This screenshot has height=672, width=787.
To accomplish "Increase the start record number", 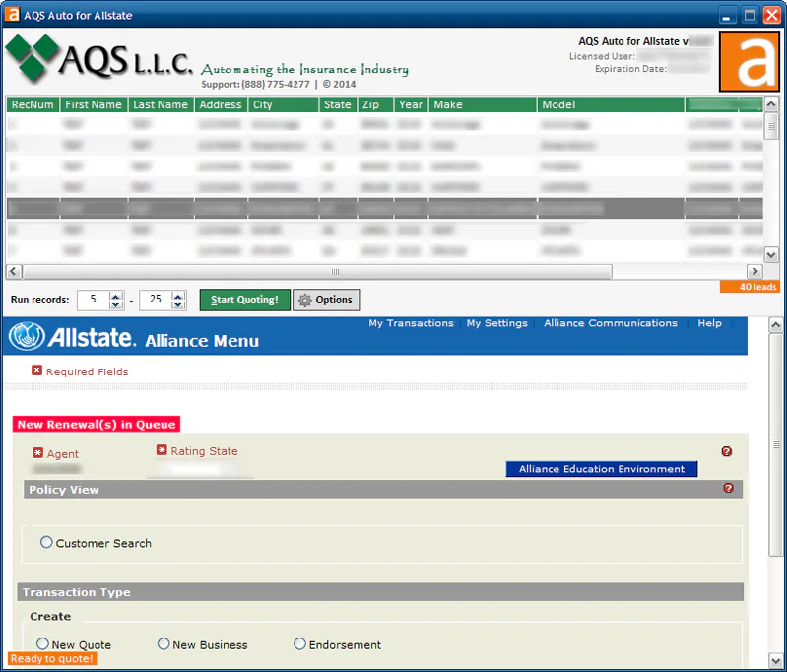I will coord(116,296).
